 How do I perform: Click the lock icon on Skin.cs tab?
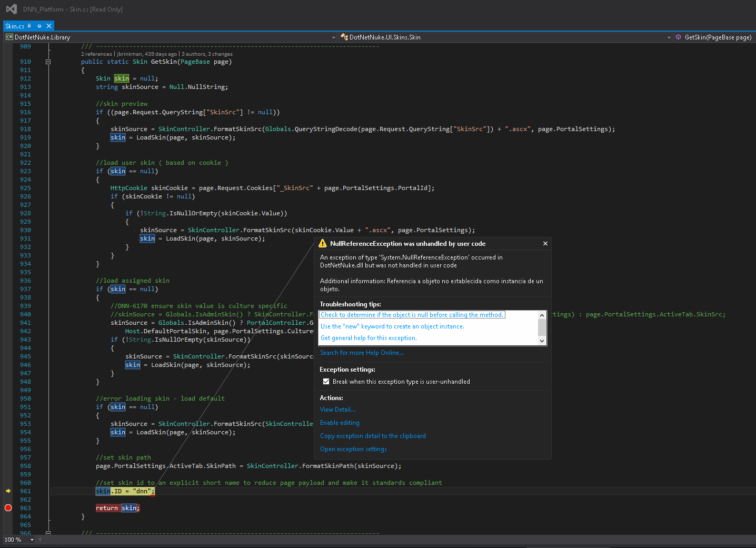(x=29, y=26)
